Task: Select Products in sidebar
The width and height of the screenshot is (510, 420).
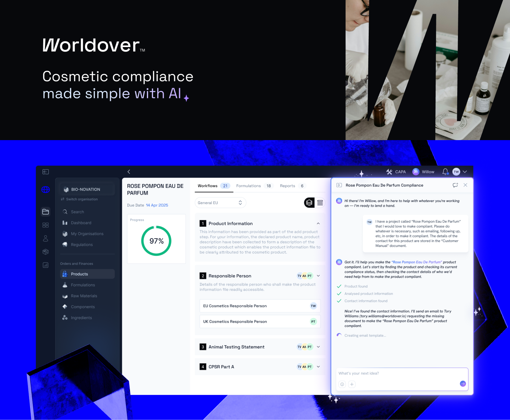Action: (87, 274)
